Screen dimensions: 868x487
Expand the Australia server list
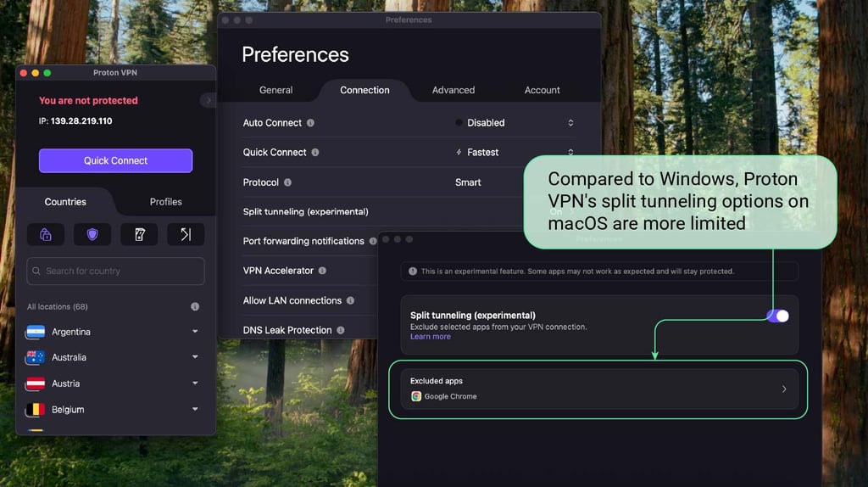(195, 357)
